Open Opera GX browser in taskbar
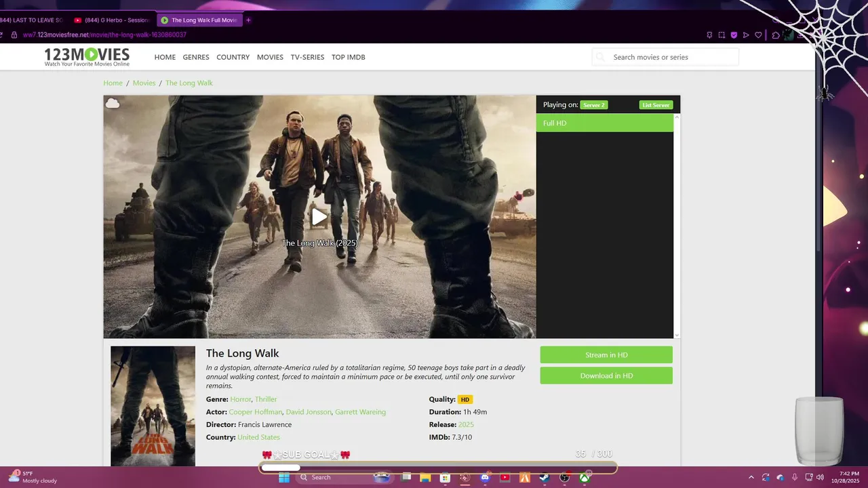This screenshot has height=488, width=868. click(x=465, y=477)
